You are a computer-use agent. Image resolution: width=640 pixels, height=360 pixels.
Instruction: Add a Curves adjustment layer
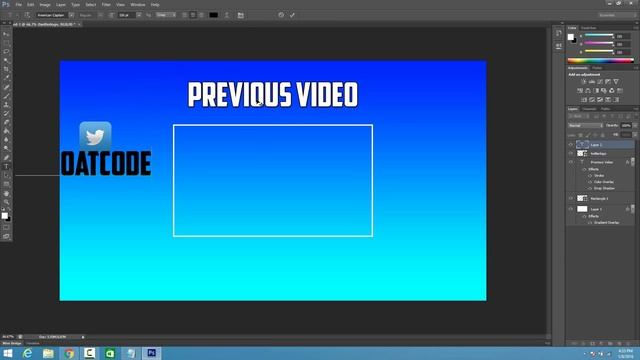pyautogui.click(x=600, y=82)
